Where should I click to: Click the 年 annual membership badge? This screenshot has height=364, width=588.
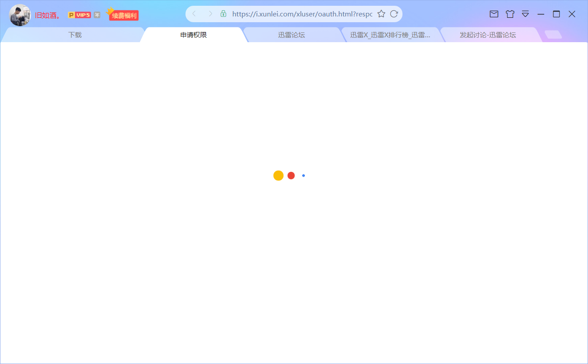tap(97, 15)
